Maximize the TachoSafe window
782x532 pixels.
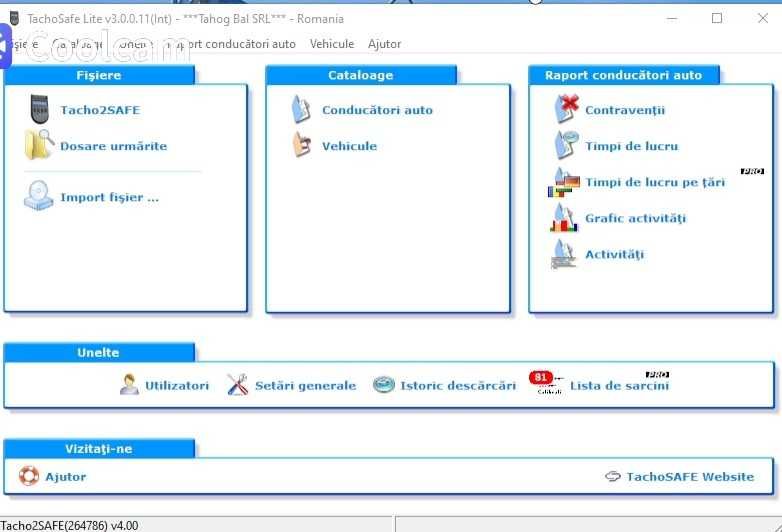(x=717, y=18)
